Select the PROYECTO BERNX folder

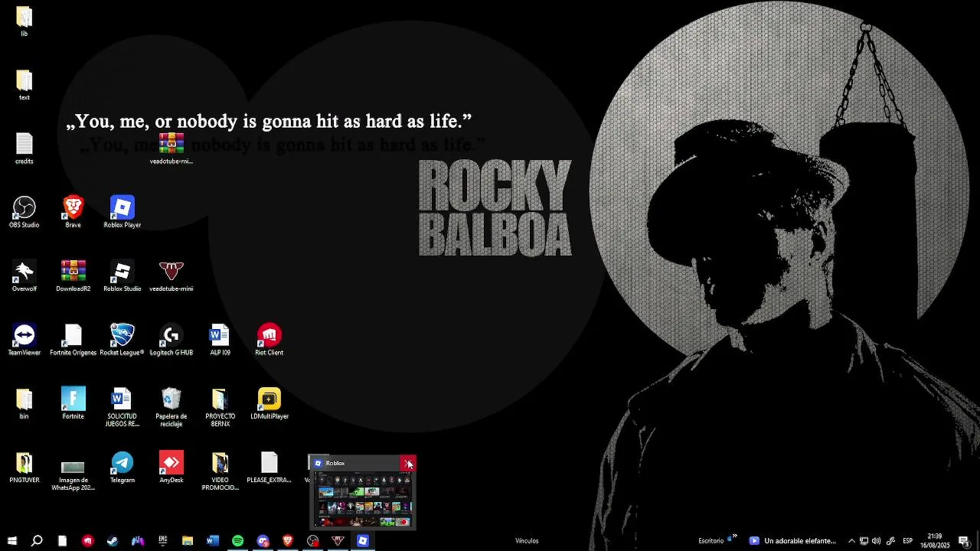[220, 407]
